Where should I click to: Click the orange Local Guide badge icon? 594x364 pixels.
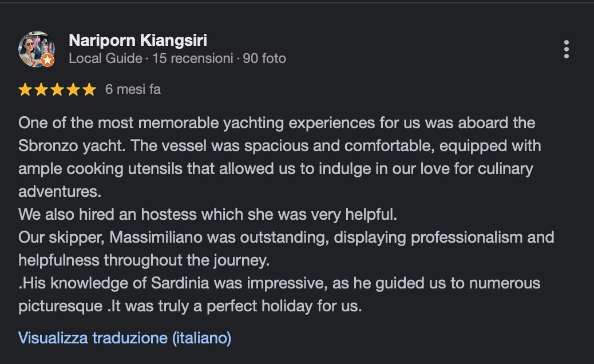(x=47, y=60)
